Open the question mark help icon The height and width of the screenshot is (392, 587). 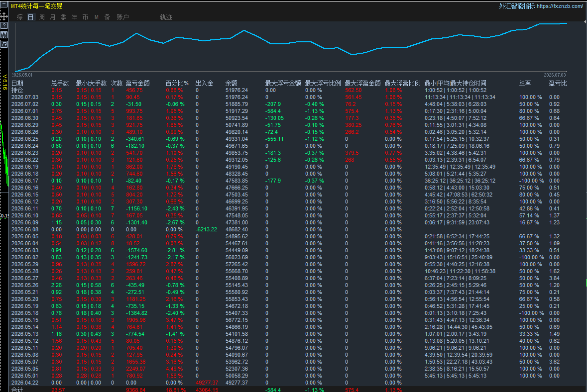click(x=4, y=25)
